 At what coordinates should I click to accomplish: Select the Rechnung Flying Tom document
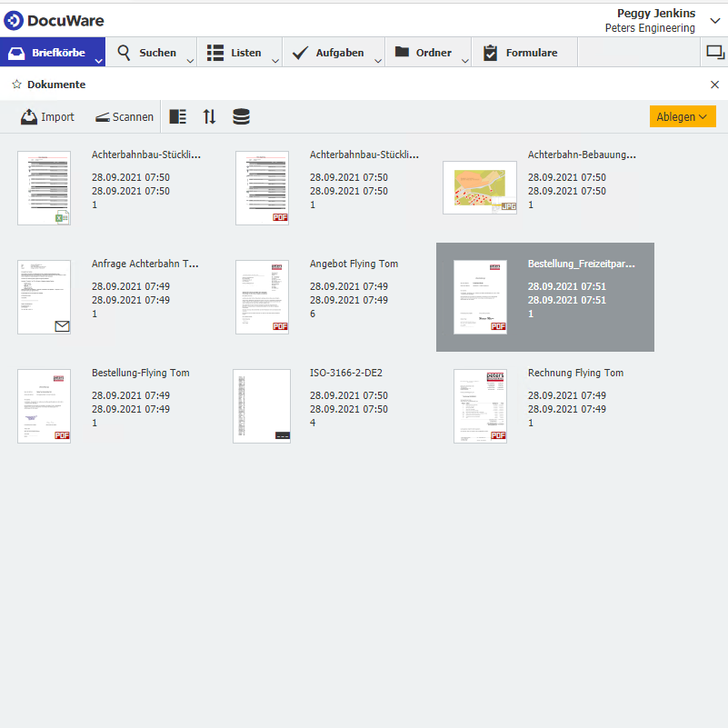pyautogui.click(x=481, y=406)
